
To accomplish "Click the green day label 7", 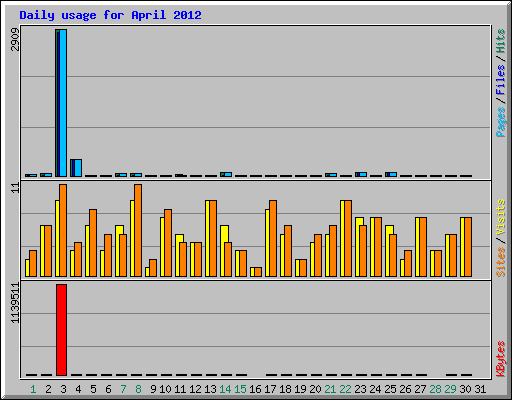I will pos(123,389).
